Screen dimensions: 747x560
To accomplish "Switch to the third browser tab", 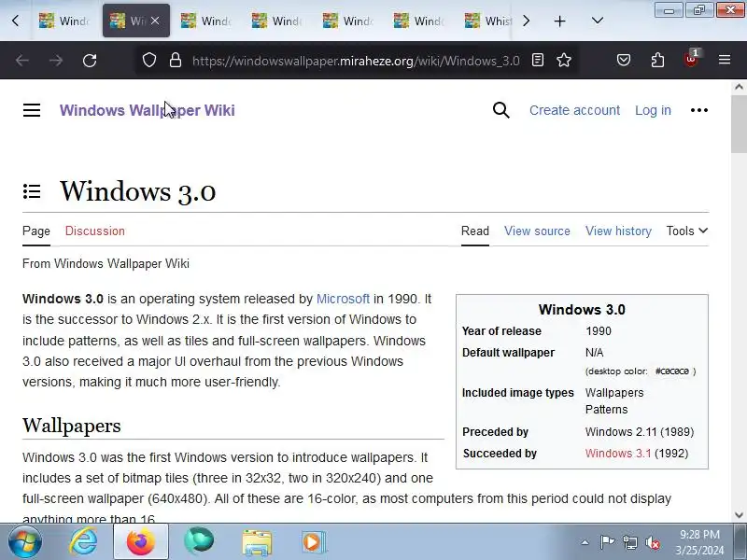I will (206, 21).
